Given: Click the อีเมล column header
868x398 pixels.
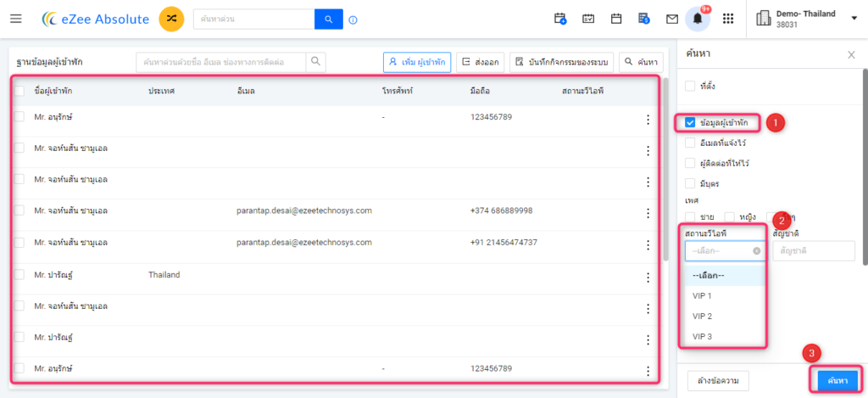Looking at the screenshot, I should pos(245,90).
